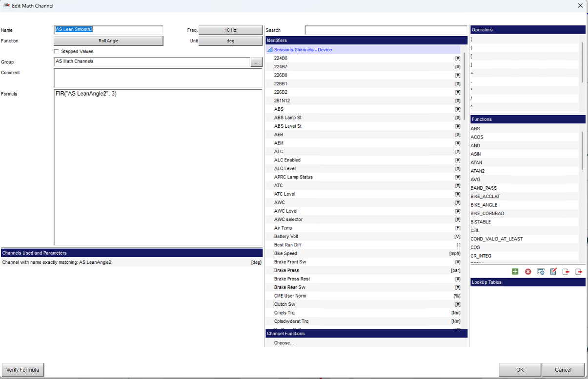
Task: Open the Roll Angle function selector
Action: (108, 41)
